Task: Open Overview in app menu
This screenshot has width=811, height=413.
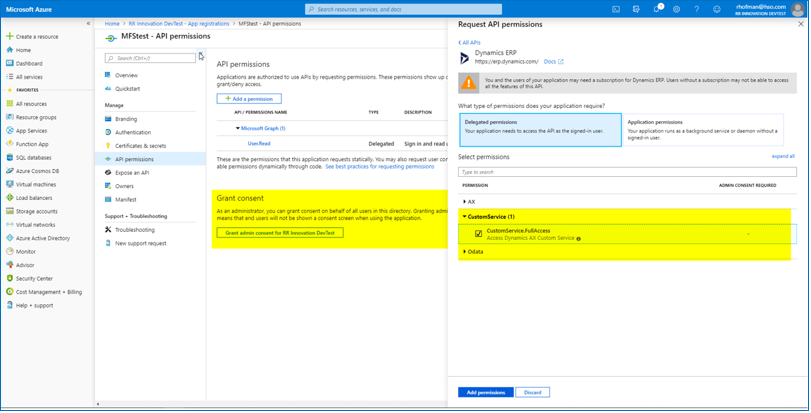Action: [126, 75]
